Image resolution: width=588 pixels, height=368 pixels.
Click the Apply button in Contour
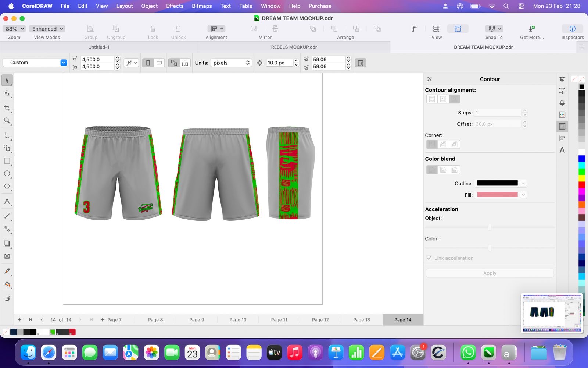(490, 273)
